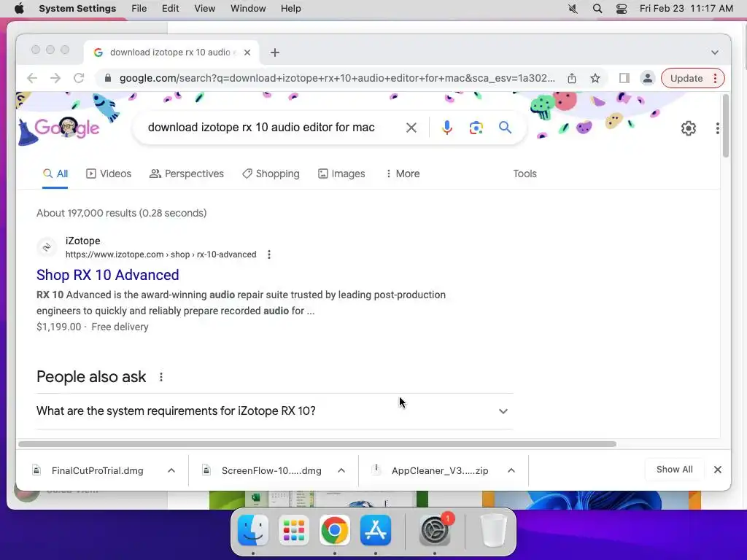Open Chrome three-dot menu beside Update
Image resolution: width=747 pixels, height=560 pixels.
(715, 78)
